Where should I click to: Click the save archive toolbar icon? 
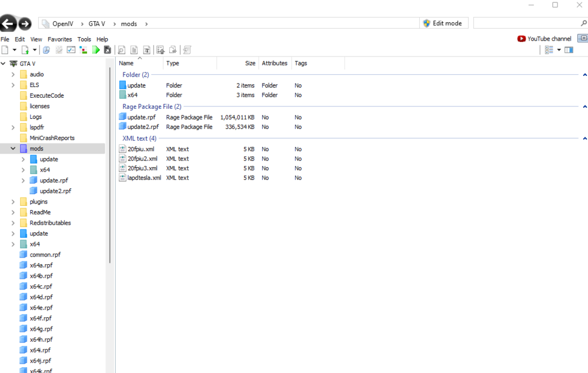pyautogui.click(x=108, y=49)
